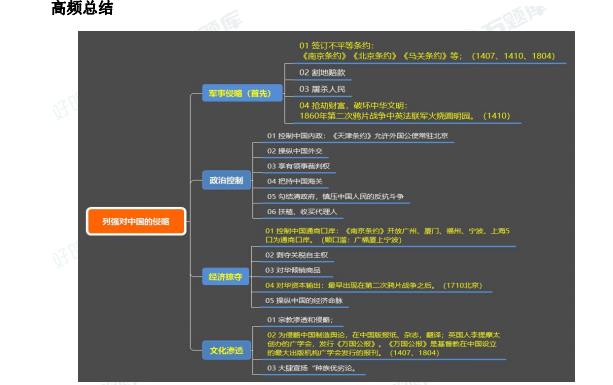Click the 02 操纵中国外交 item
613x385 pixels.
(x=295, y=151)
